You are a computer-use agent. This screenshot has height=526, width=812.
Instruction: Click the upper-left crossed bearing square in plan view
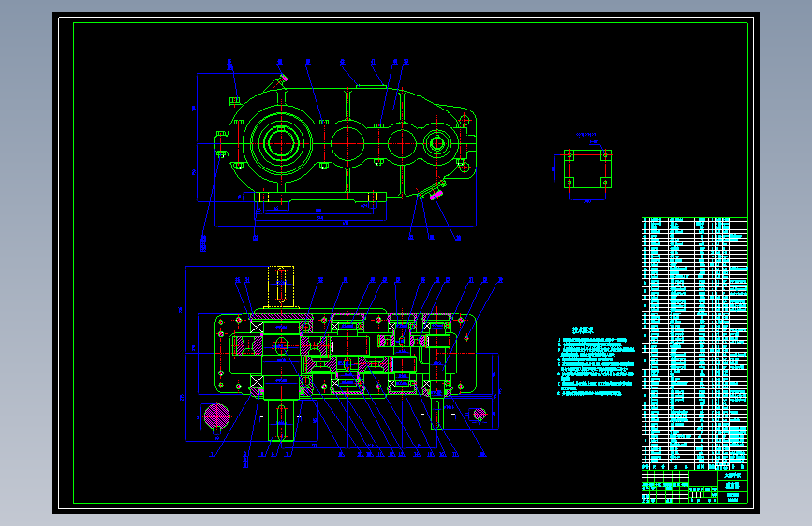point(257,327)
